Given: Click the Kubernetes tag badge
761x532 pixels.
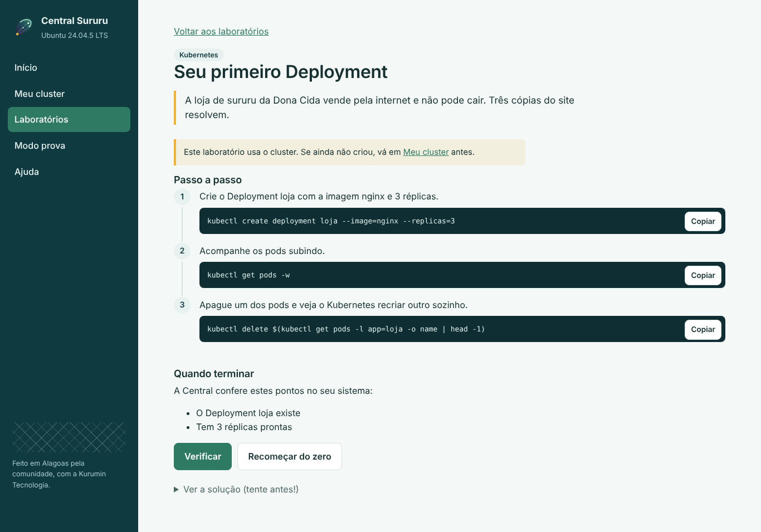Looking at the screenshot, I should pos(199,55).
